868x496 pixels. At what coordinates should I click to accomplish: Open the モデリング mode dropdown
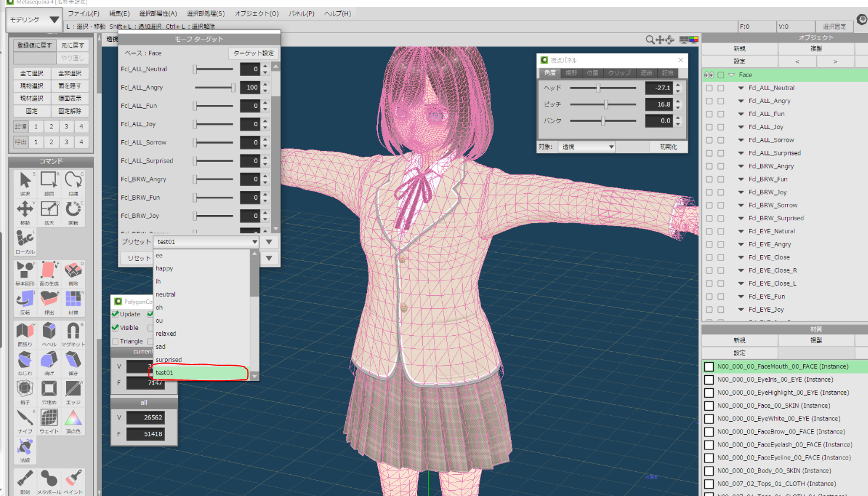click(x=34, y=20)
